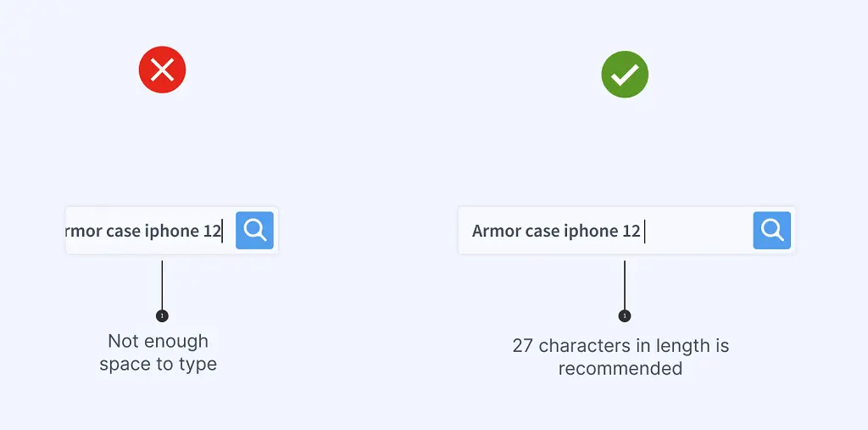Click the number "12" in the narrow field

coord(212,231)
